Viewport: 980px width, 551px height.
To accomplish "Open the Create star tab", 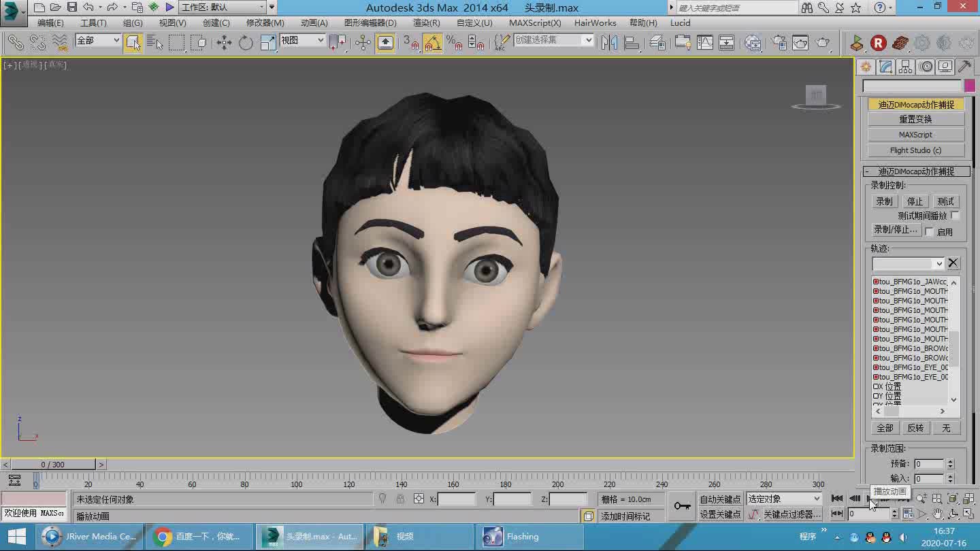I will click(866, 67).
